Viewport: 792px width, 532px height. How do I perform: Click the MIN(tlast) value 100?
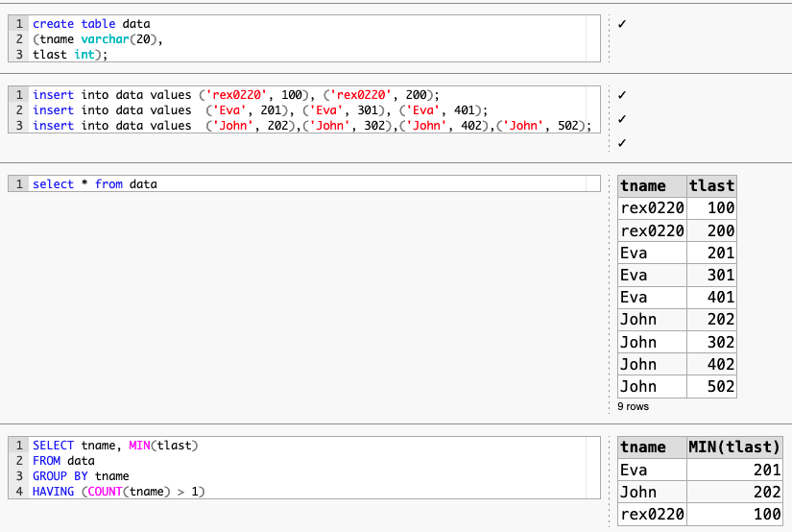pos(734,515)
